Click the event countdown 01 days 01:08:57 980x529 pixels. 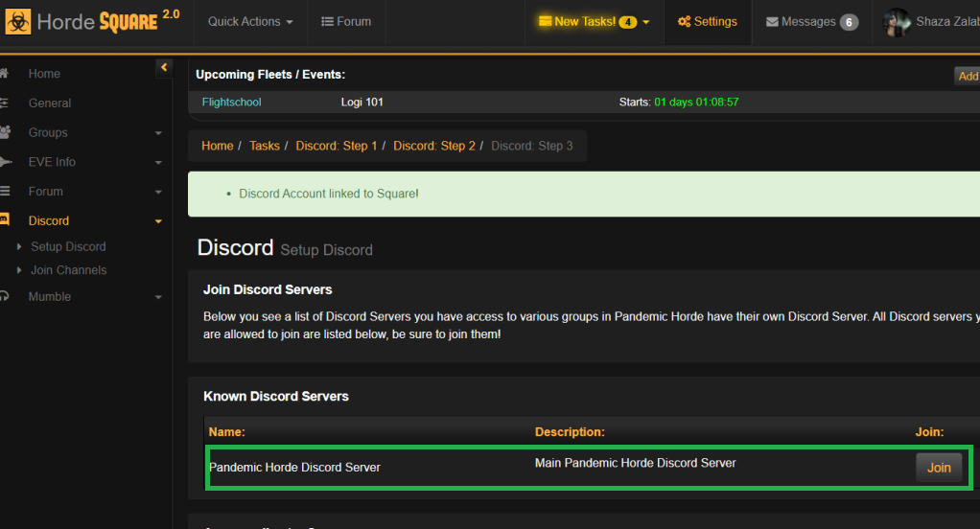tap(696, 102)
